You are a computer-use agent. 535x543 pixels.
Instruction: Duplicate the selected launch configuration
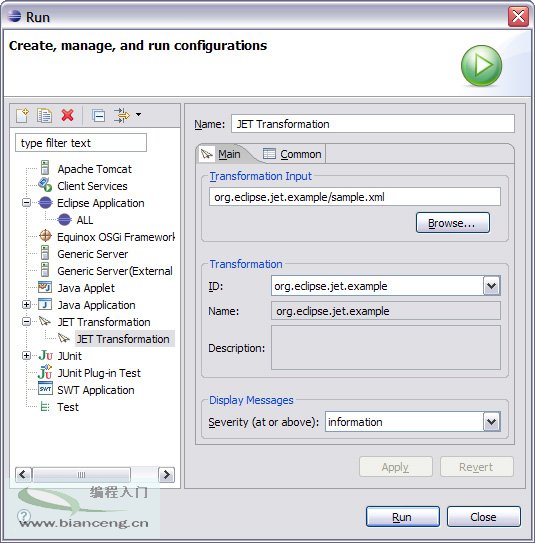(44, 115)
